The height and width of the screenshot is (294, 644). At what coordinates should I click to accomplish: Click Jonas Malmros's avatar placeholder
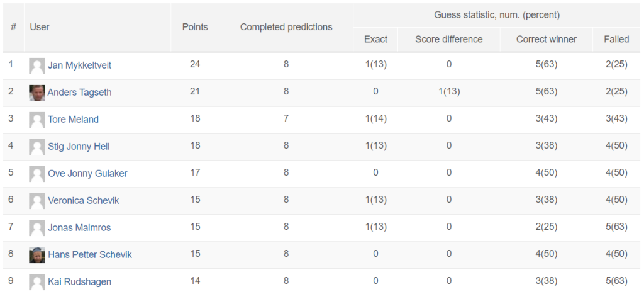37,228
